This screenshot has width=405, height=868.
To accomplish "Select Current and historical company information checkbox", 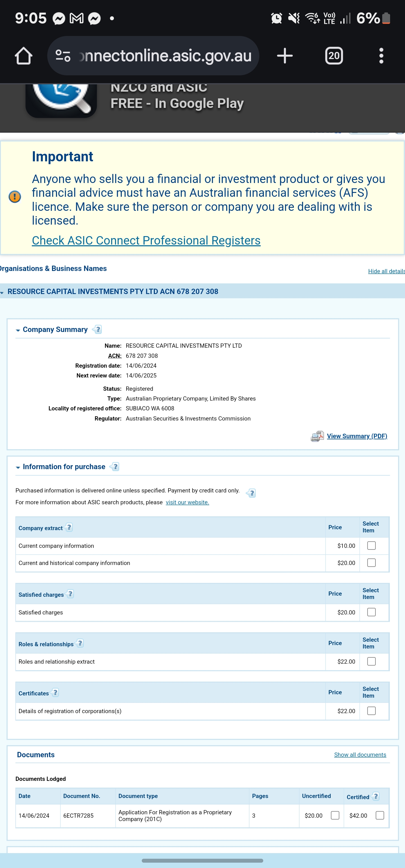I will pyautogui.click(x=372, y=563).
